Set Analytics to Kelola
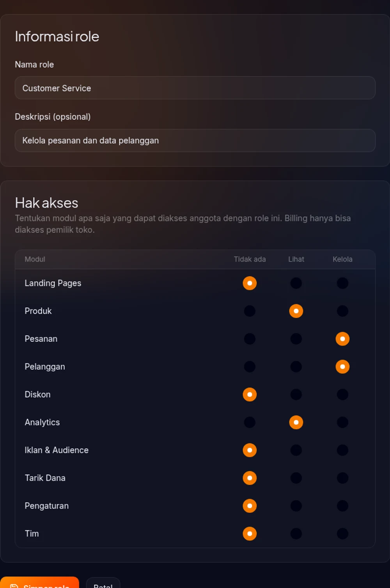 342,422
